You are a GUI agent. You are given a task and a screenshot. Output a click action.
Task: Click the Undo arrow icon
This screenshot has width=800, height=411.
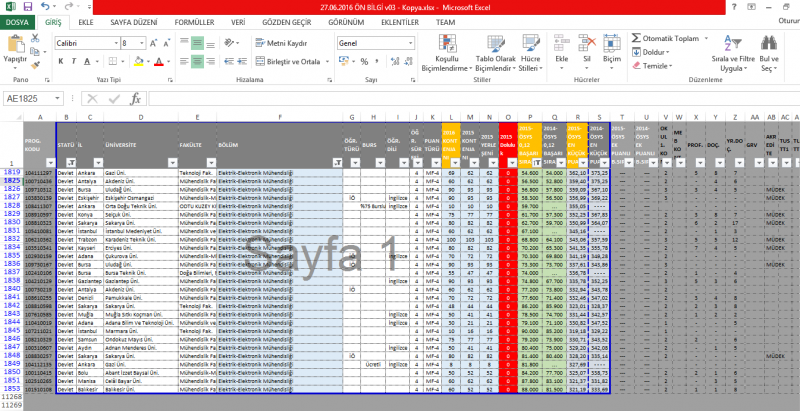pyautogui.click(x=45, y=7)
